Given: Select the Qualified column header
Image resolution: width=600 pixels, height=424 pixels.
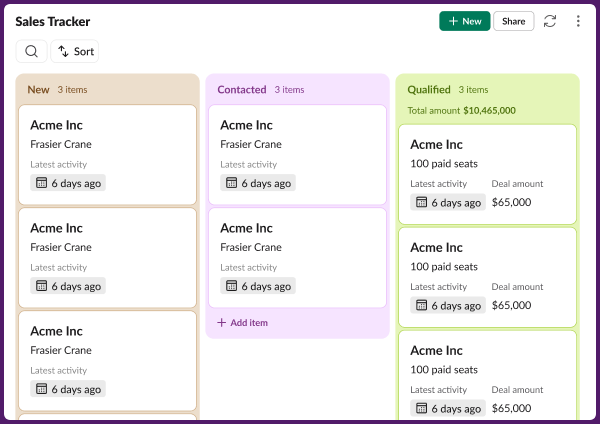Looking at the screenshot, I should pos(429,90).
